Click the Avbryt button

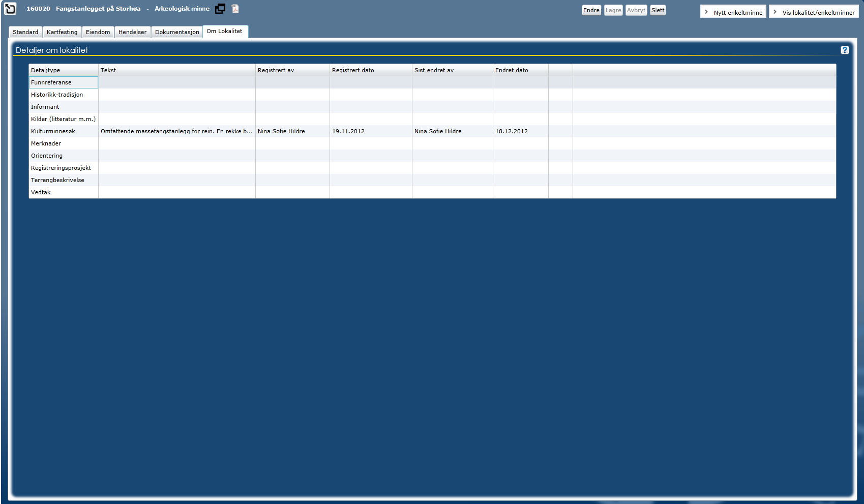636,10
